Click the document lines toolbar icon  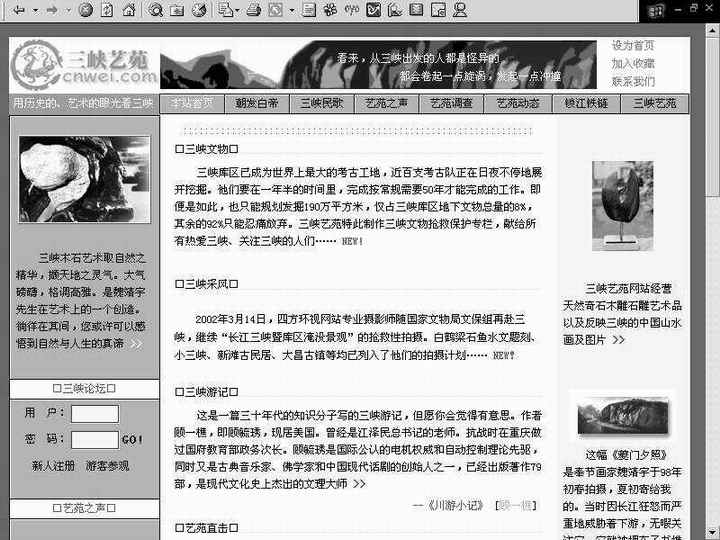coord(309,10)
